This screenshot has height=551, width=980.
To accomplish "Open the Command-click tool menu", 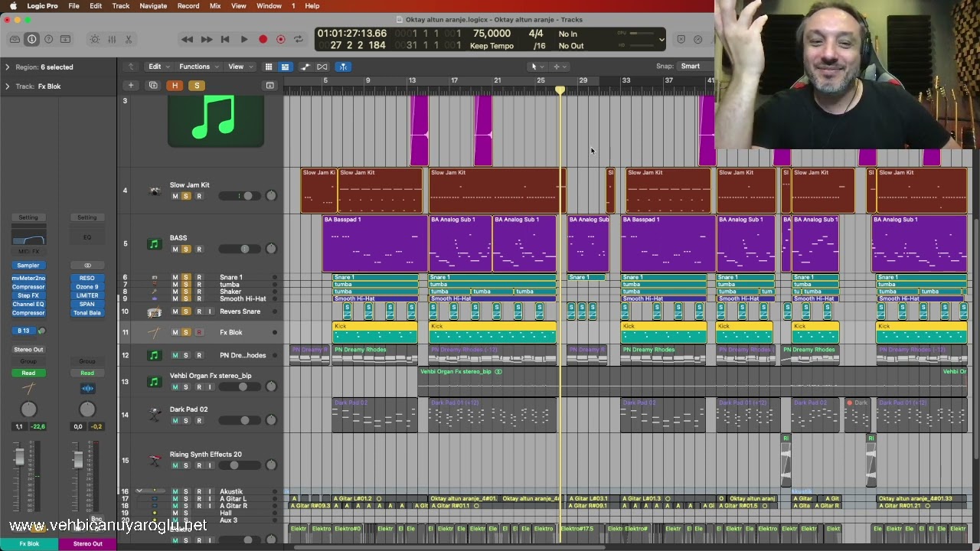I will click(562, 67).
